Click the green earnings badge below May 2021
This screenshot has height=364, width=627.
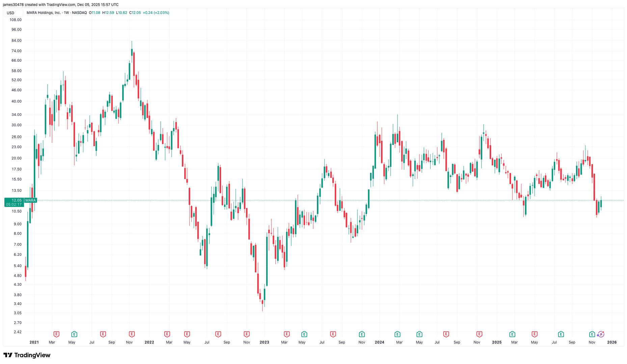coord(74,334)
